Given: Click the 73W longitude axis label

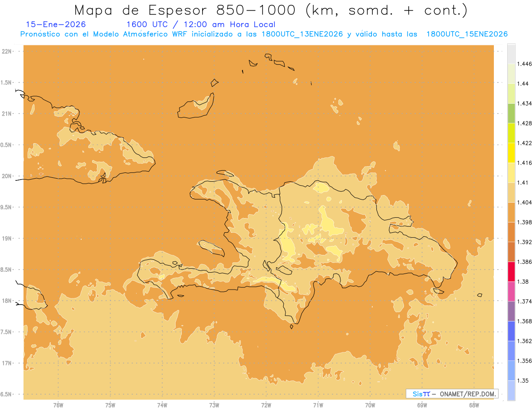Looking at the screenshot, I should click(x=214, y=405).
